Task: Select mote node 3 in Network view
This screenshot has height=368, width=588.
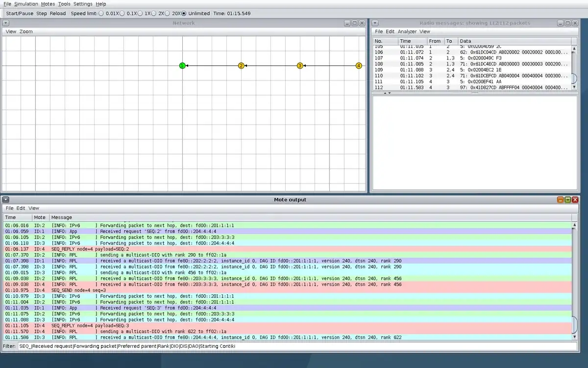Action: tap(300, 65)
